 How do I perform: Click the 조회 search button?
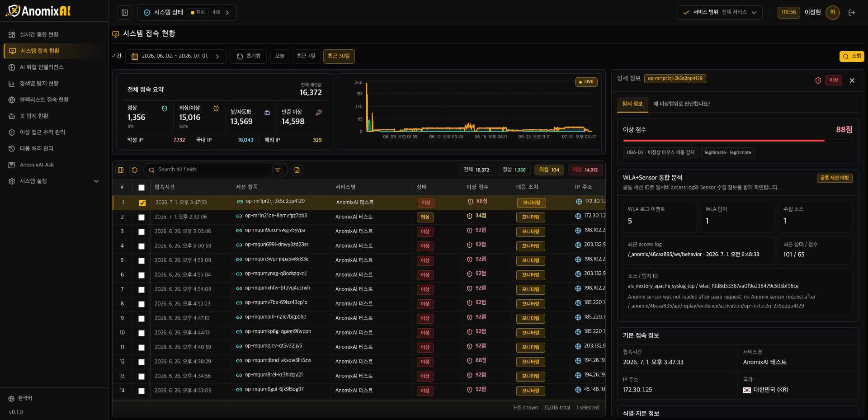(852, 57)
